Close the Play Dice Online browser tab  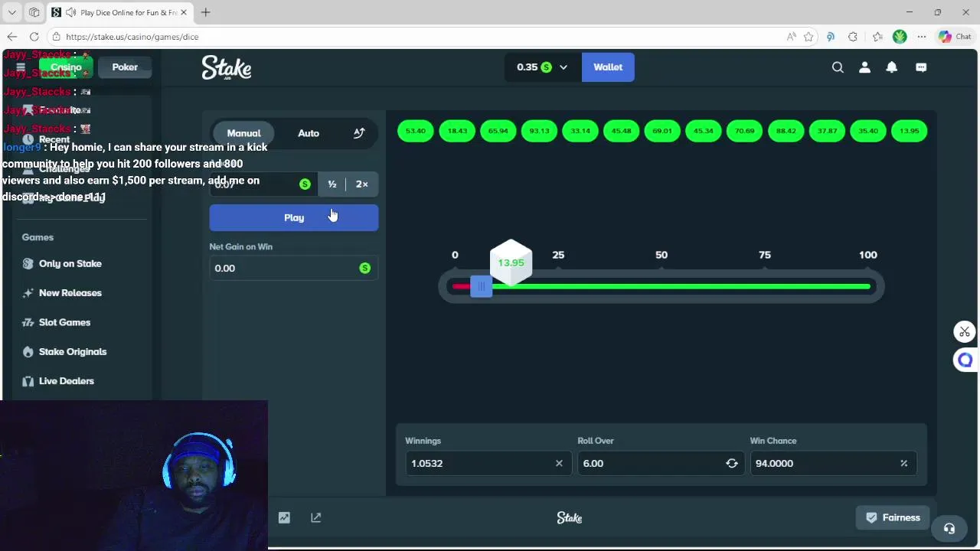click(184, 12)
